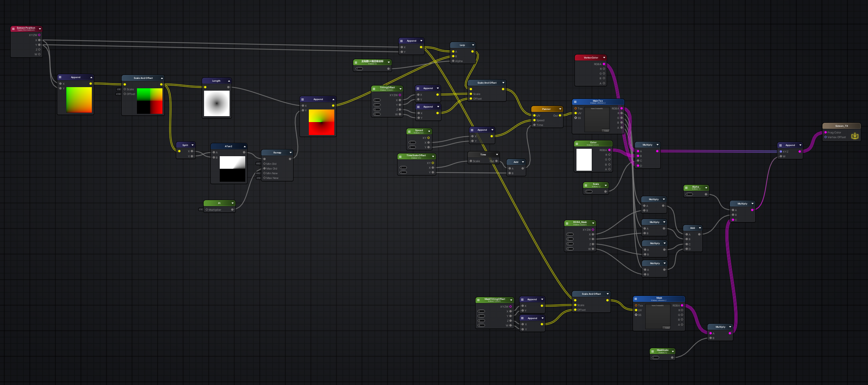Screen dimensions: 868x385
Task: Click Select button in Mask texture slot
Action: point(667,328)
